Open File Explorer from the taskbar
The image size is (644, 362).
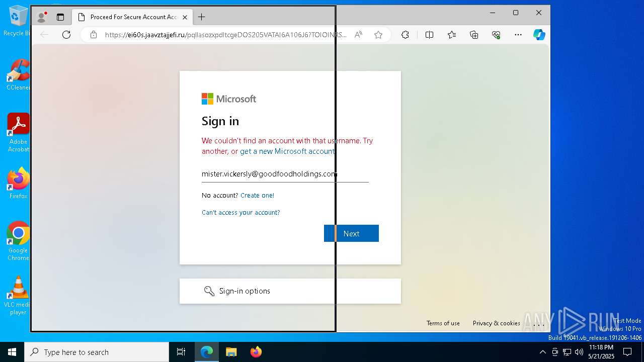(231, 352)
